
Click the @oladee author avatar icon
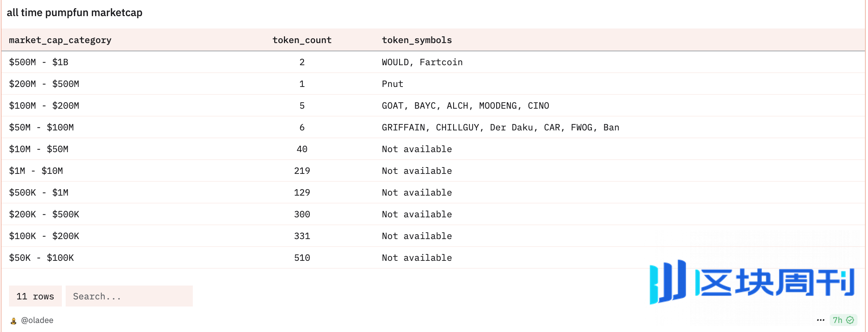(14, 321)
